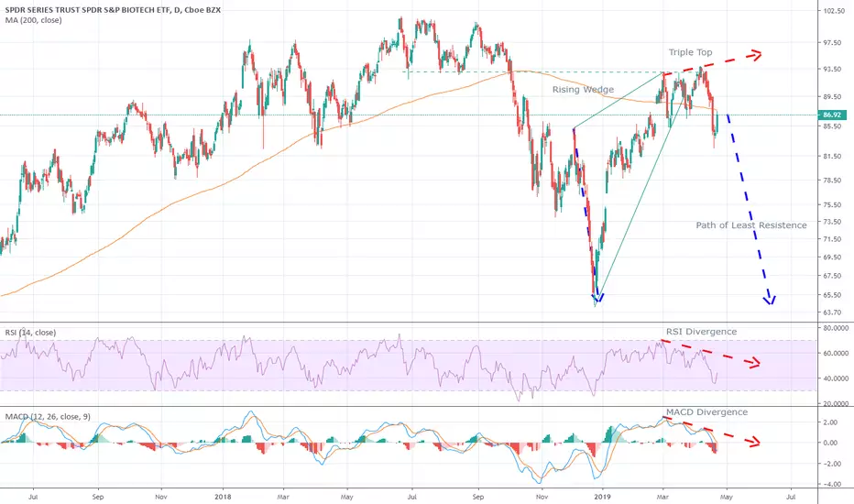The image size is (854, 504).
Task: Click the 93.50 price axis label
Action: point(833,70)
